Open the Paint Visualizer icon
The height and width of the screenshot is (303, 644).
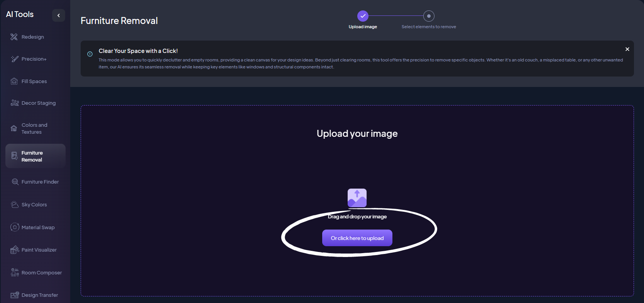point(15,250)
